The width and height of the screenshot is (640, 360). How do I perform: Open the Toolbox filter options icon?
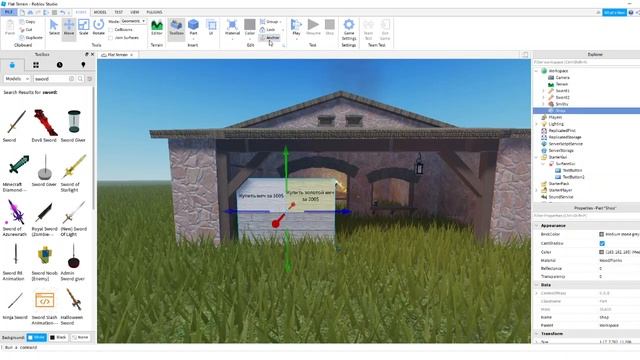[90, 79]
